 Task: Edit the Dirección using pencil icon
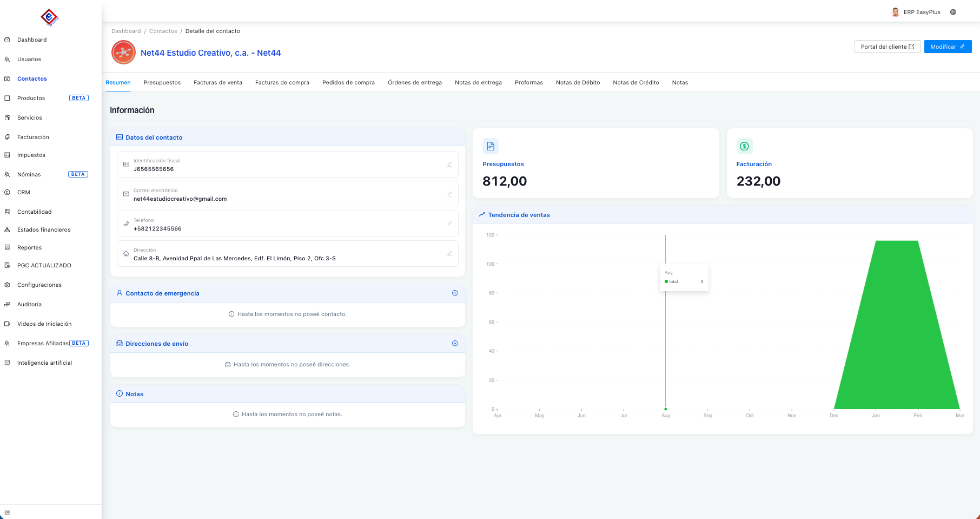coord(449,253)
